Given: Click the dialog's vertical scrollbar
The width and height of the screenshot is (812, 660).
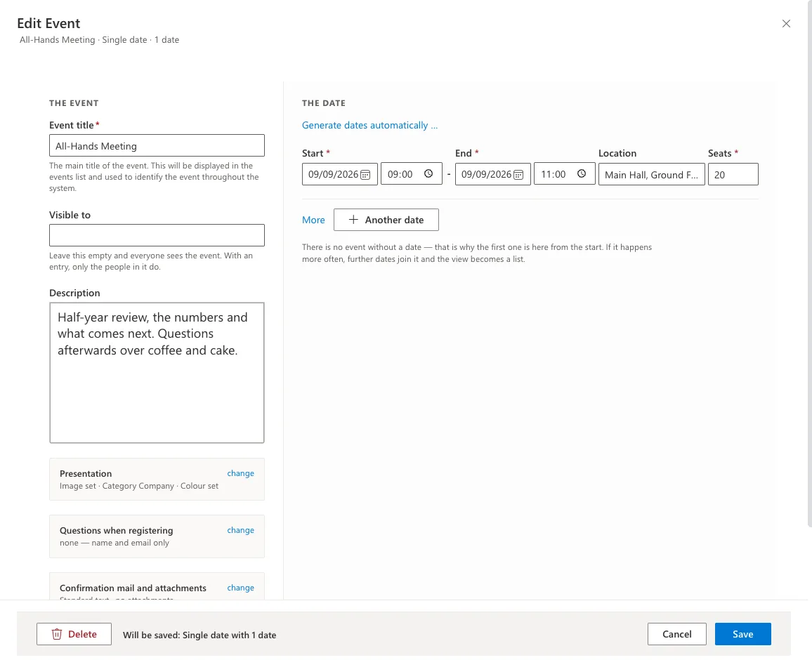Looking at the screenshot, I should click(x=809, y=264).
